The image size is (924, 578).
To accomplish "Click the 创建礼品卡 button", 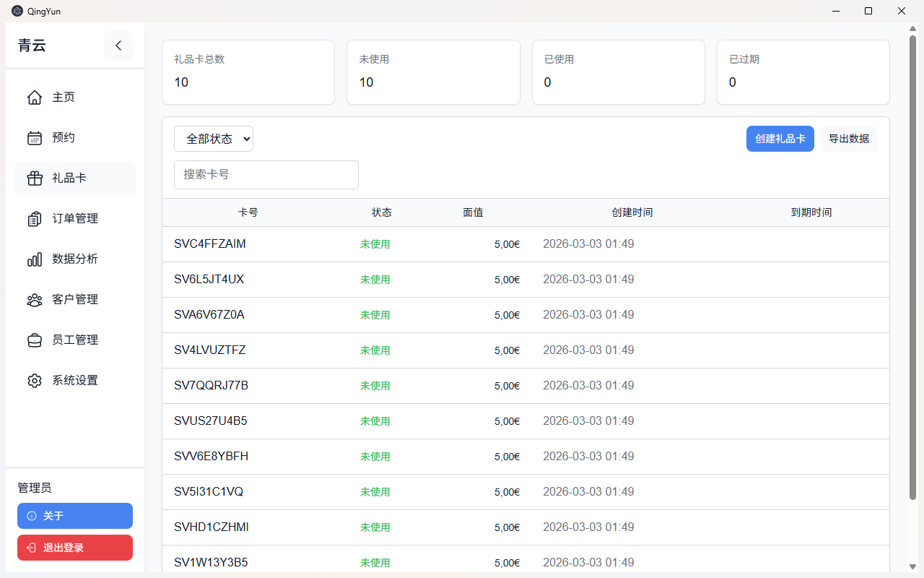I will coord(780,139).
